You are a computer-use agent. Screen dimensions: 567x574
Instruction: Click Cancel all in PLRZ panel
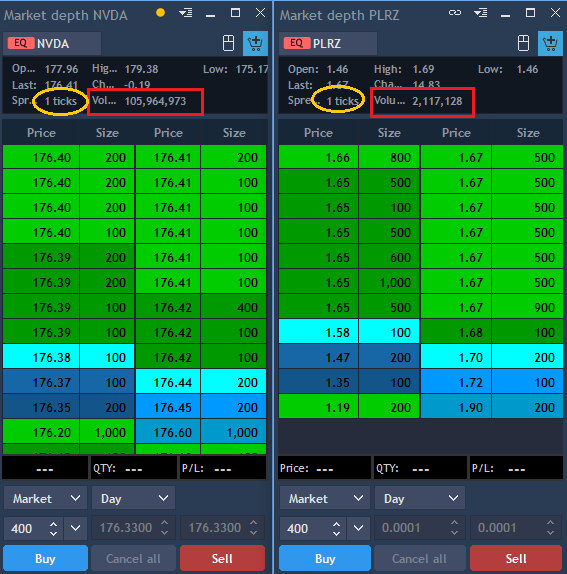(x=419, y=558)
